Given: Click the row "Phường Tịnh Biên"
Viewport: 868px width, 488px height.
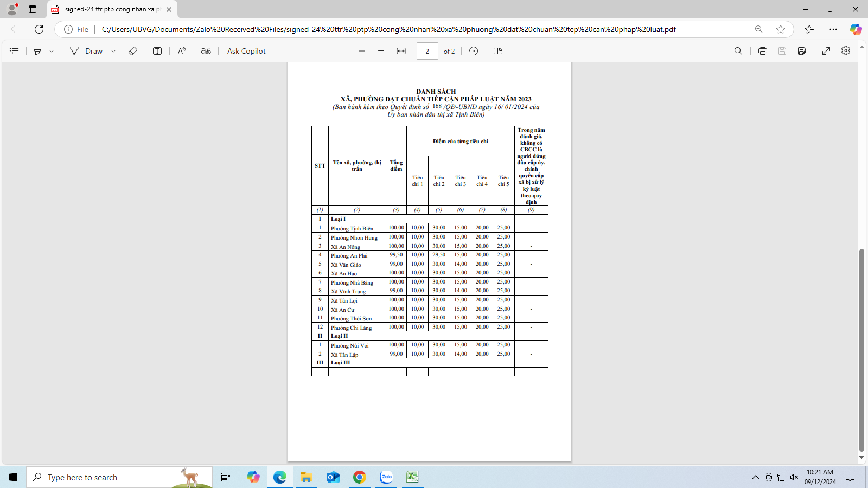Looking at the screenshot, I should pyautogui.click(x=430, y=228).
